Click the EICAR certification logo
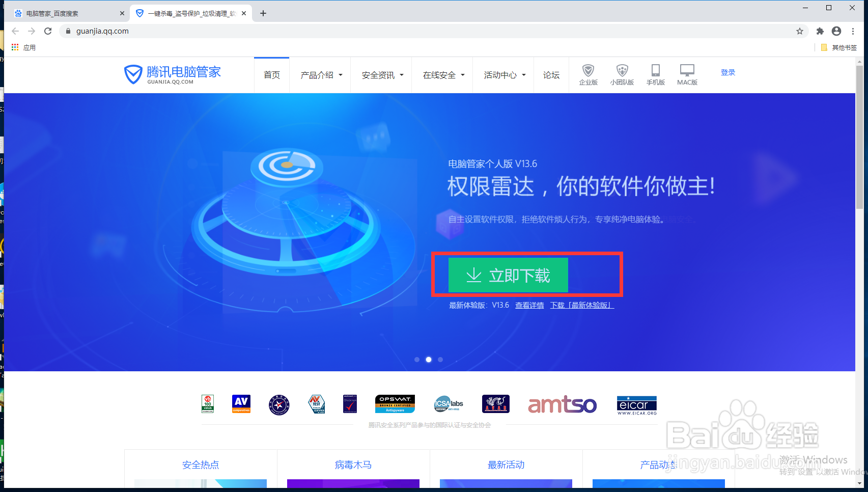This screenshot has height=492, width=868. coord(636,404)
